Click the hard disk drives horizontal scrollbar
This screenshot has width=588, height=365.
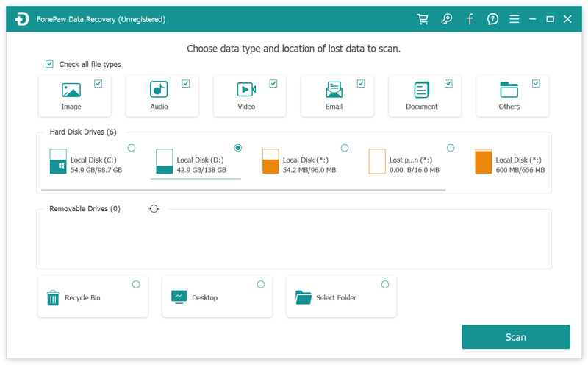(244, 190)
